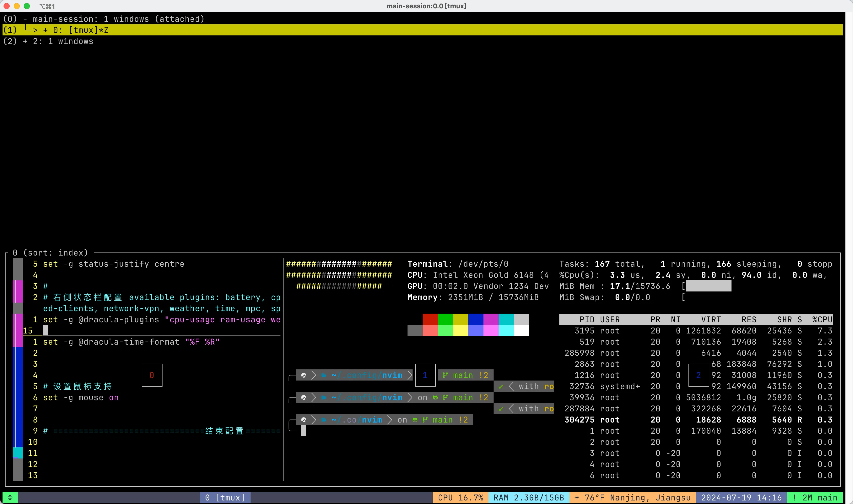This screenshot has height=504, width=853.
Task: Click pane number 0 indicator box
Action: click(152, 375)
